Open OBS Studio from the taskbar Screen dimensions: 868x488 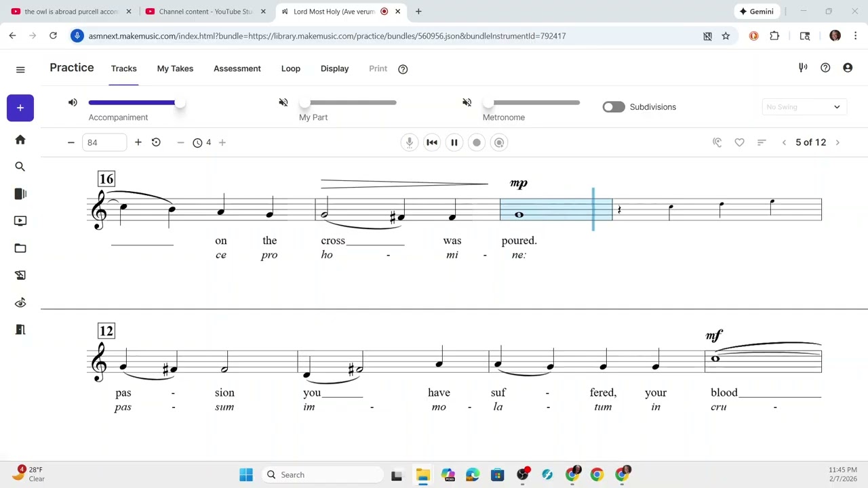[x=523, y=474]
